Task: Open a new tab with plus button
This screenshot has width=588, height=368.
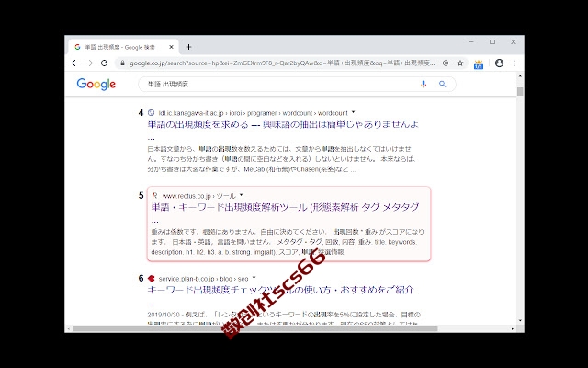Action: pos(188,47)
